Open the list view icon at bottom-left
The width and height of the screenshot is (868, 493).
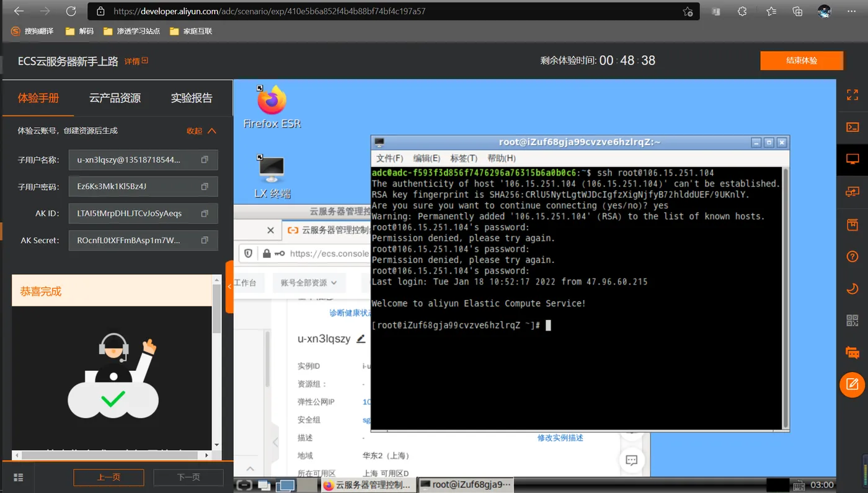click(x=18, y=477)
